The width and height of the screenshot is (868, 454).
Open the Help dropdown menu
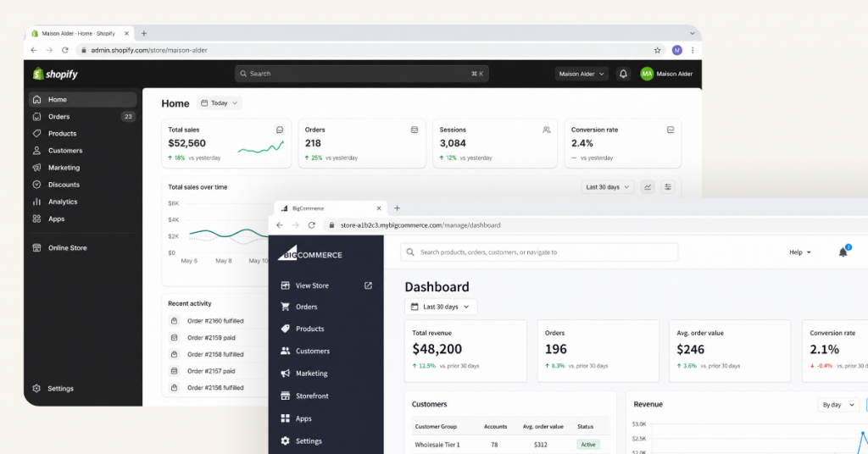[800, 252]
